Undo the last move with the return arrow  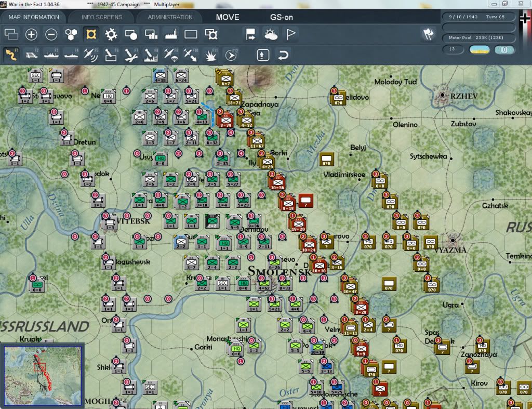coord(283,55)
